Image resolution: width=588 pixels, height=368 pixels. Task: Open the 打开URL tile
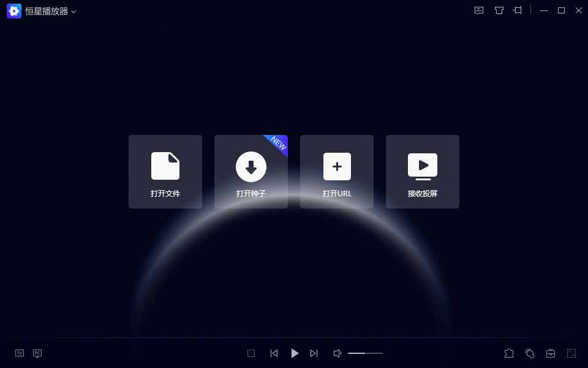pos(337,172)
